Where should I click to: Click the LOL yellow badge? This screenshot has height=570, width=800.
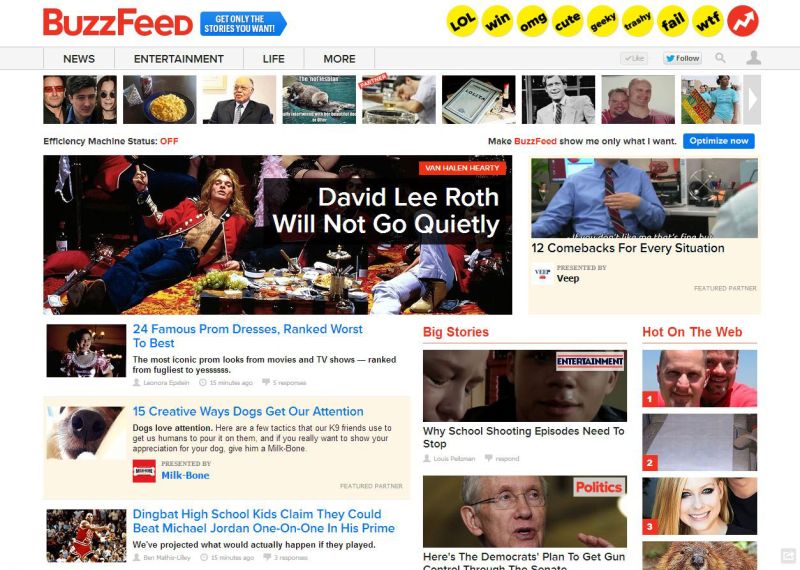click(462, 21)
